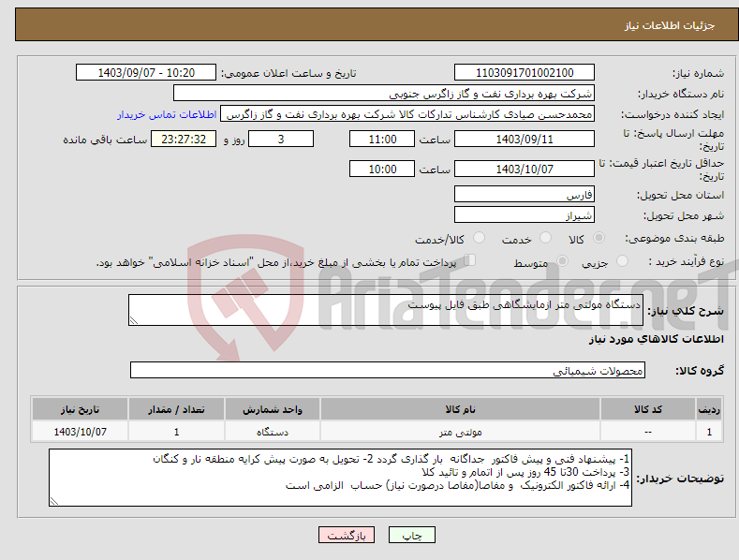The width and height of the screenshot is (739, 560).
Task: Click the دستگاه unit cell
Action: tap(272, 432)
